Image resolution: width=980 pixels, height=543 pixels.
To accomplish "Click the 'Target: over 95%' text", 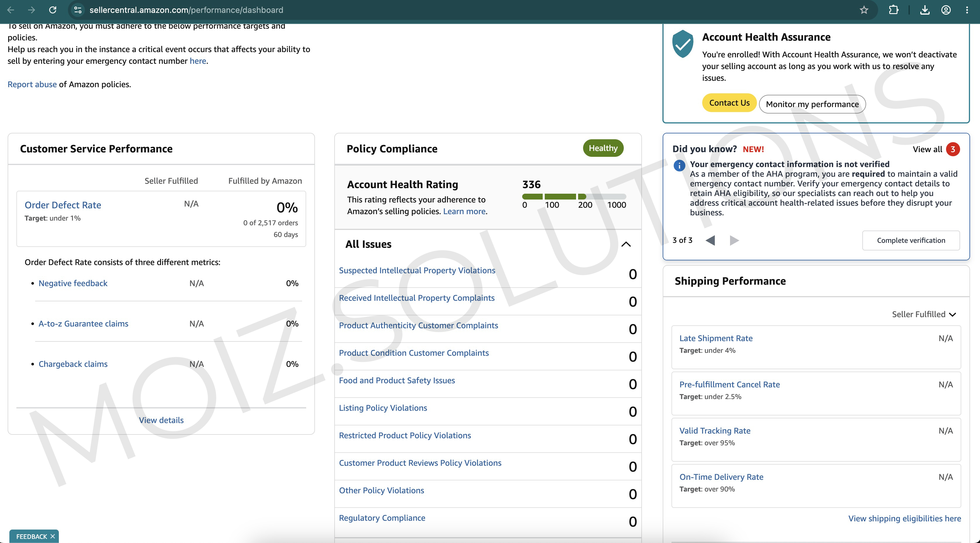I will (x=707, y=443).
